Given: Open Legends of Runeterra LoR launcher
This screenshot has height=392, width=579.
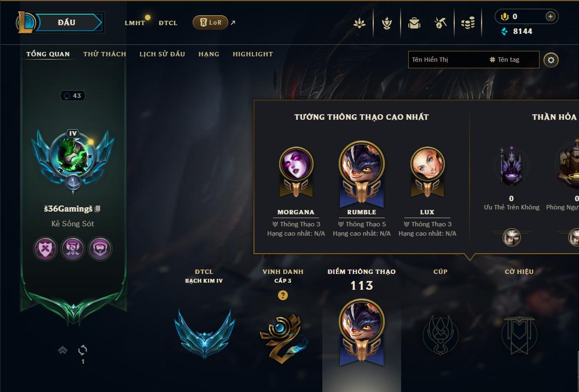Looking at the screenshot, I should point(210,22).
